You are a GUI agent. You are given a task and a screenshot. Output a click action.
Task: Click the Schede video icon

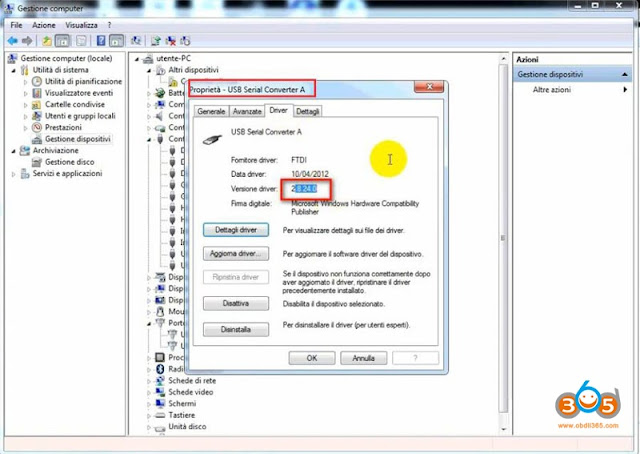[x=160, y=392]
